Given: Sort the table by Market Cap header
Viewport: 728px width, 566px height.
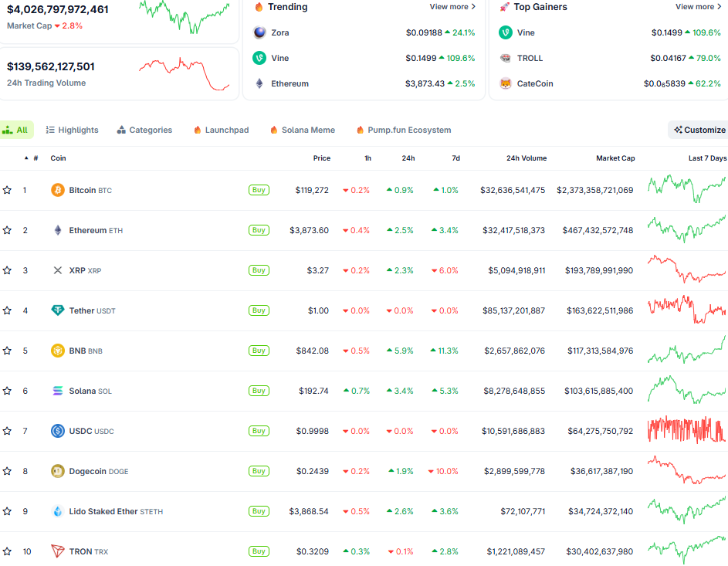Looking at the screenshot, I should pyautogui.click(x=615, y=158).
